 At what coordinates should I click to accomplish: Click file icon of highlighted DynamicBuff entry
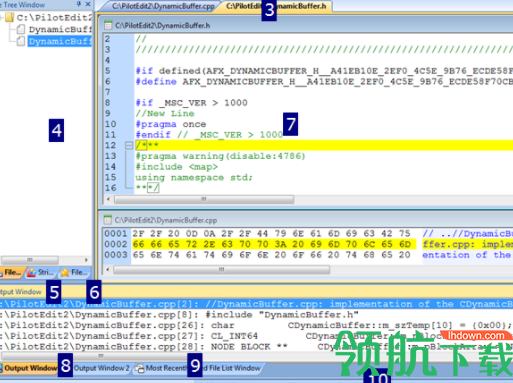click(21, 41)
